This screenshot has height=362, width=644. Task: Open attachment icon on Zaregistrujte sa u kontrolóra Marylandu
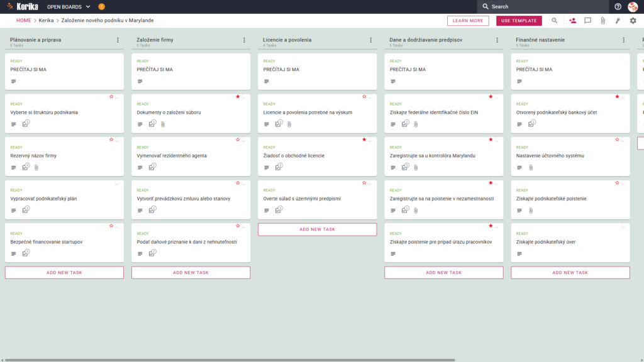(416, 167)
